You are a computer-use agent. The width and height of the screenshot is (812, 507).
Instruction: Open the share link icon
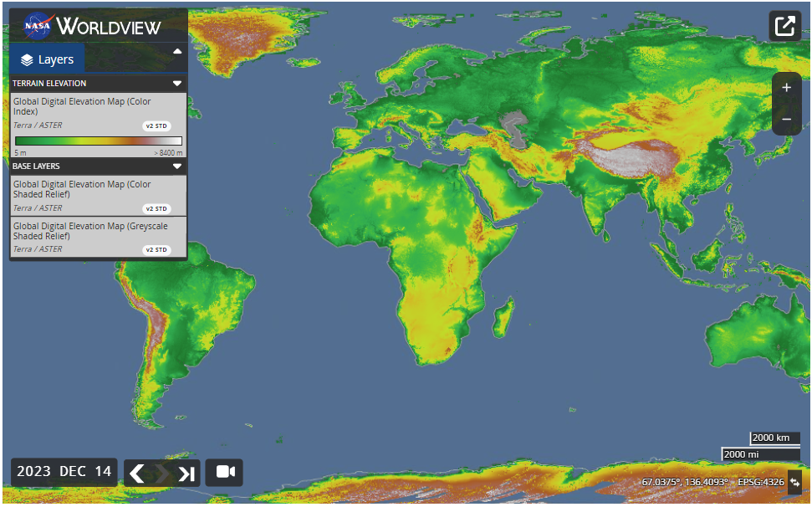(x=784, y=26)
